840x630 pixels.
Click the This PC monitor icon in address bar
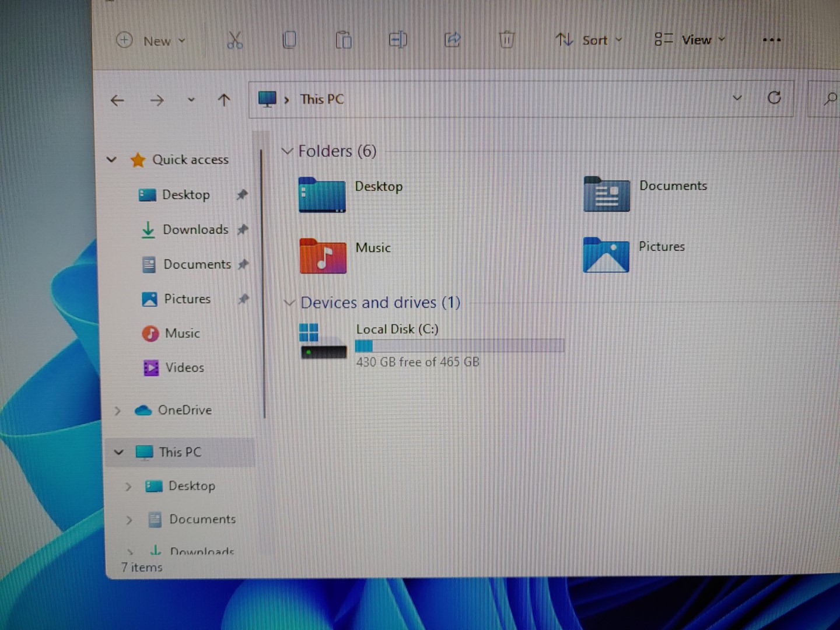[267, 99]
